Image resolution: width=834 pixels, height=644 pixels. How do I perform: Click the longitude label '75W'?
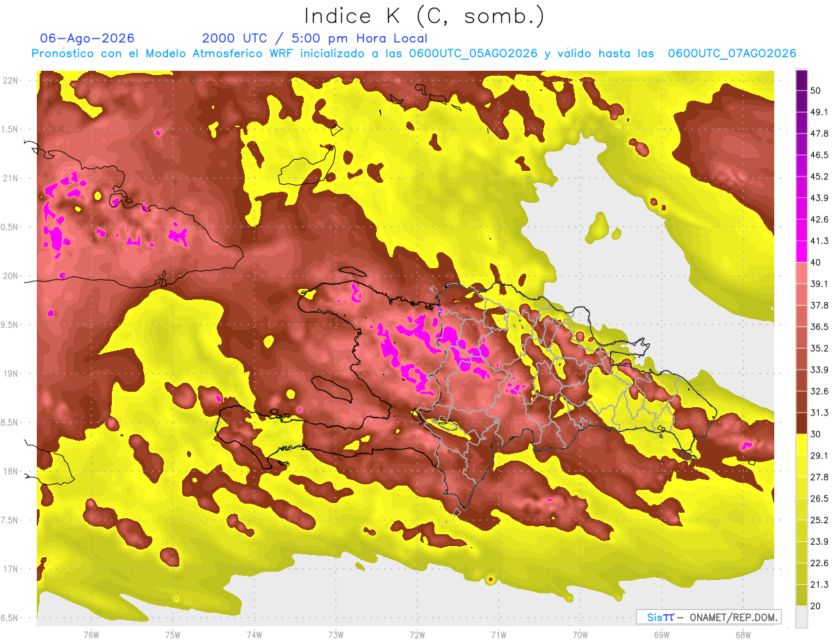[x=173, y=634]
